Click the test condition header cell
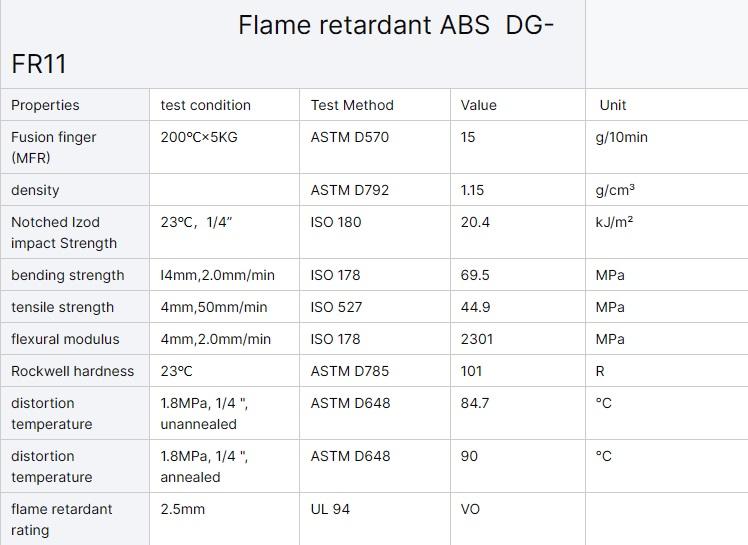This screenshot has width=748, height=545. [205, 105]
